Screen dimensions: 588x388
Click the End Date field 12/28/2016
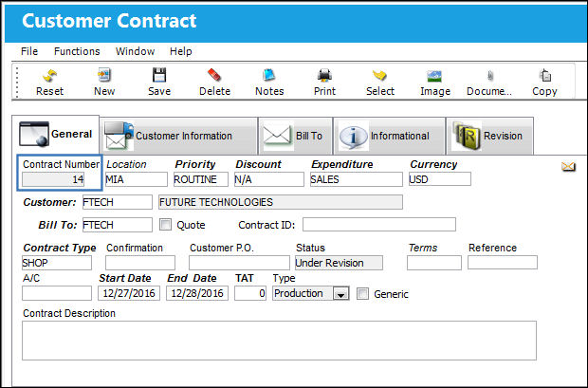(x=197, y=293)
